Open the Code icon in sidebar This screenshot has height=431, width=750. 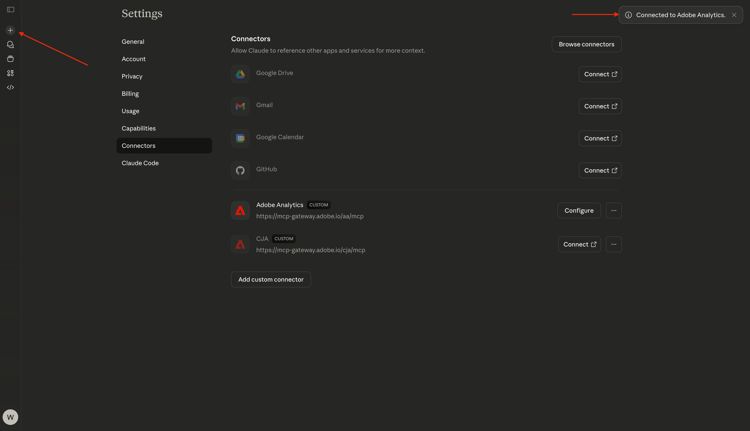[11, 88]
